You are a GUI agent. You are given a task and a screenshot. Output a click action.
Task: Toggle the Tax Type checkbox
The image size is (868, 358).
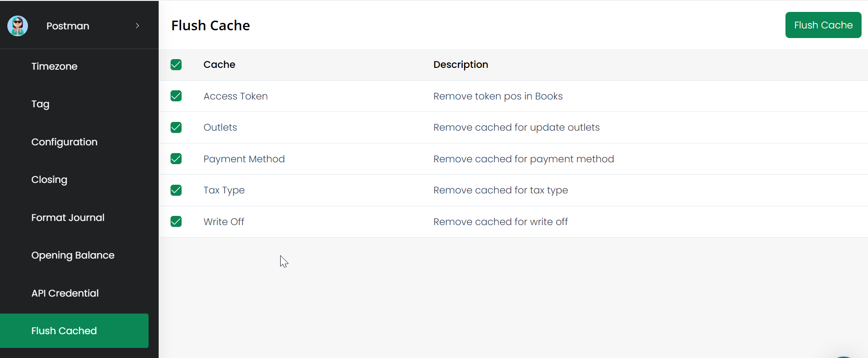176,190
